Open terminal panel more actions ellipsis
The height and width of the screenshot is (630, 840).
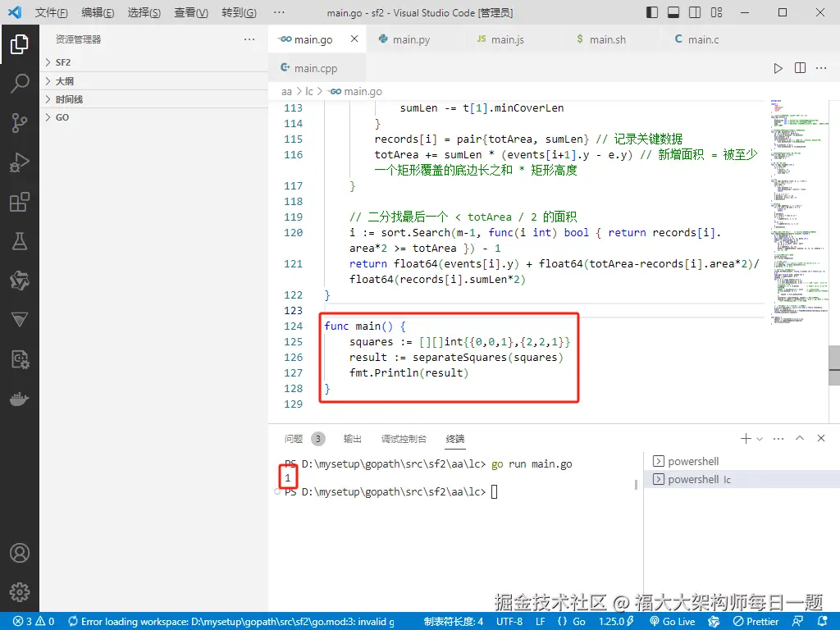tap(778, 438)
